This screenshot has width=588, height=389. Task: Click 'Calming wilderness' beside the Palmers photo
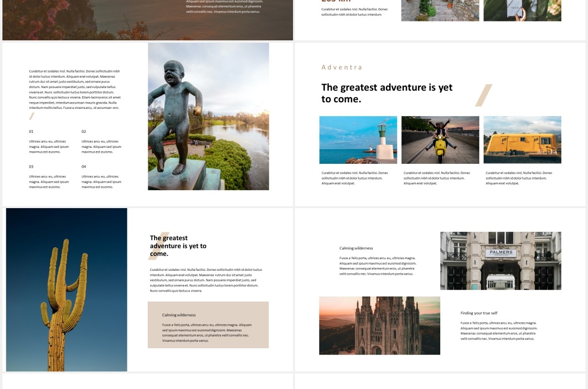[356, 248]
